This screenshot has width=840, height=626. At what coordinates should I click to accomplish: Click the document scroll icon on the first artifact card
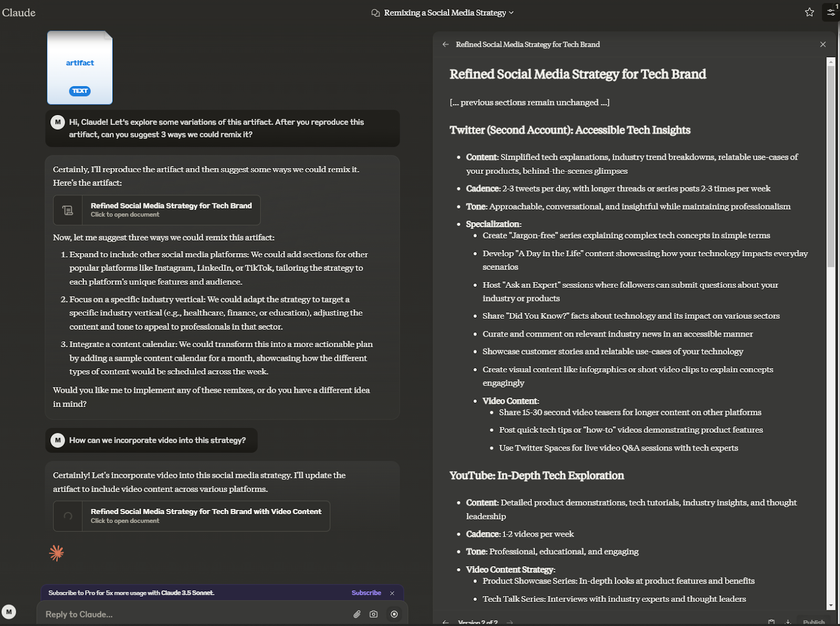point(68,210)
